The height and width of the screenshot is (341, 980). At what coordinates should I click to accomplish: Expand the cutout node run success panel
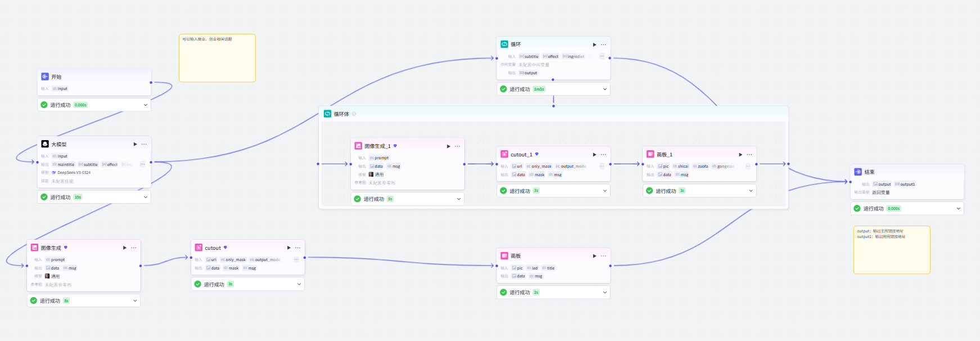248,284
